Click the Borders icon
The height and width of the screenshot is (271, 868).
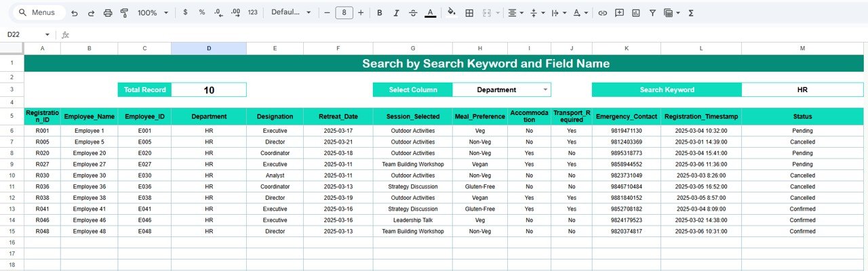click(469, 13)
